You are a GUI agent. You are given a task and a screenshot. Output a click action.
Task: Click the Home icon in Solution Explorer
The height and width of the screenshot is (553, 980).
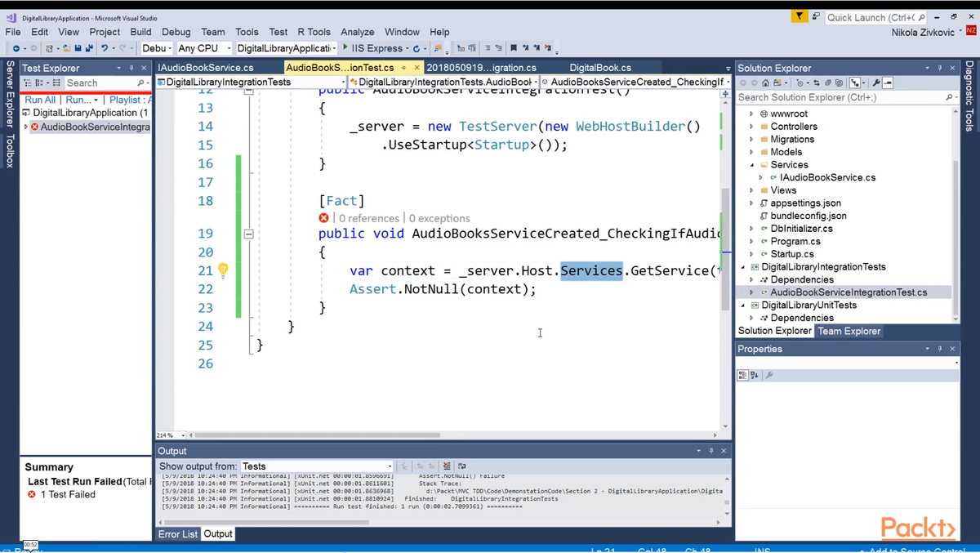point(765,83)
